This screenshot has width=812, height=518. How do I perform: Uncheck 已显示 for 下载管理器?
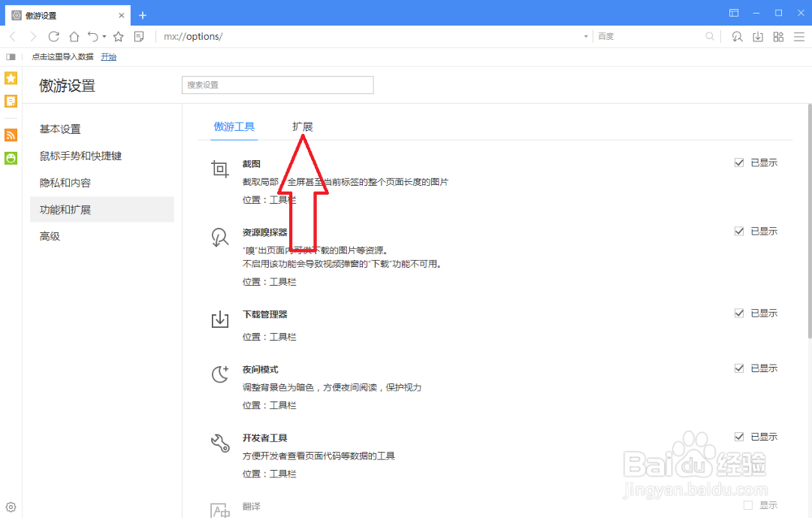739,313
